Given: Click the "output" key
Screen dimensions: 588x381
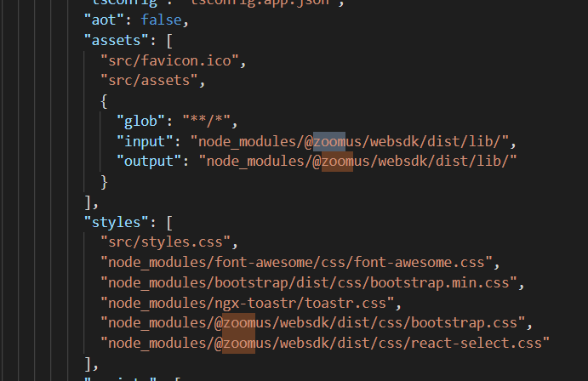Looking at the screenshot, I should 149,161.
